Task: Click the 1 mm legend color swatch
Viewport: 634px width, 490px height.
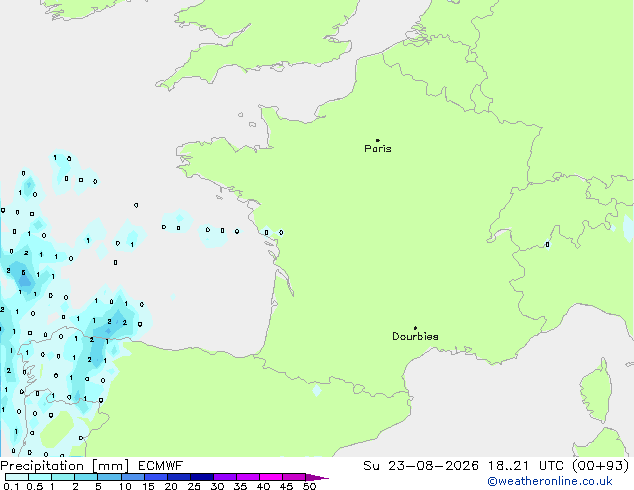Action: coord(63,477)
